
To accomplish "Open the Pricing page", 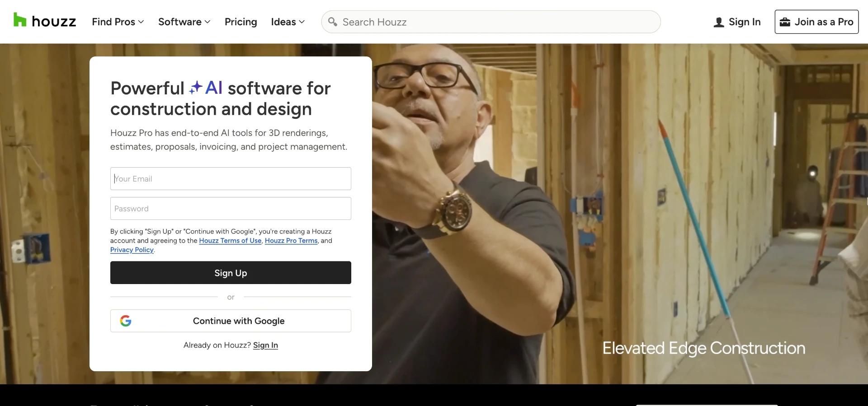I will point(241,22).
